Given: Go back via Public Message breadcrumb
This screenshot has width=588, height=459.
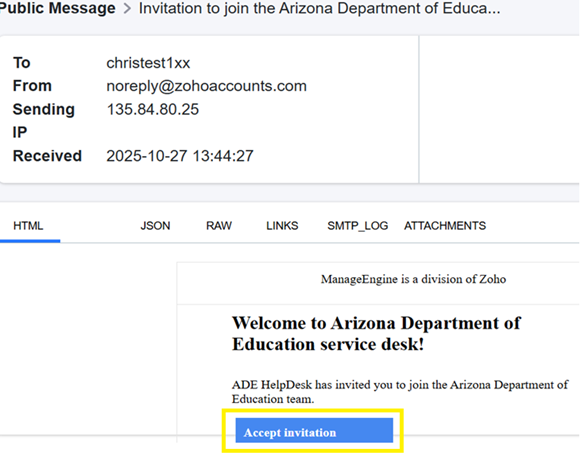Looking at the screenshot, I should [58, 8].
